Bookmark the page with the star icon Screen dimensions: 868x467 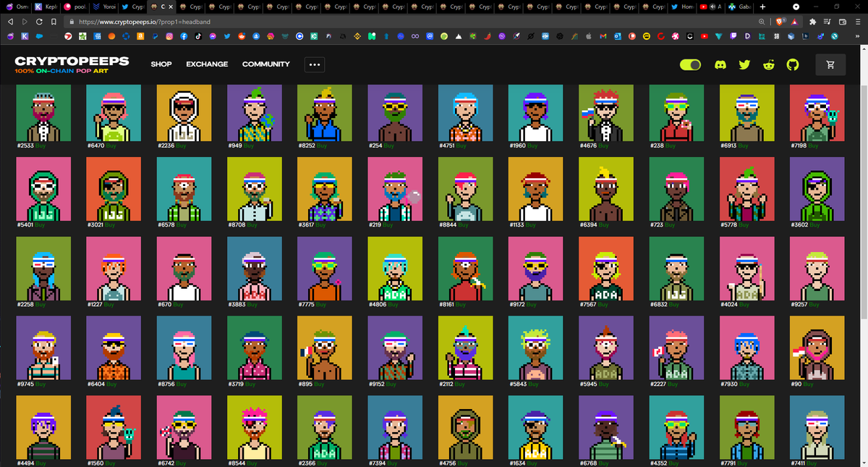point(53,22)
